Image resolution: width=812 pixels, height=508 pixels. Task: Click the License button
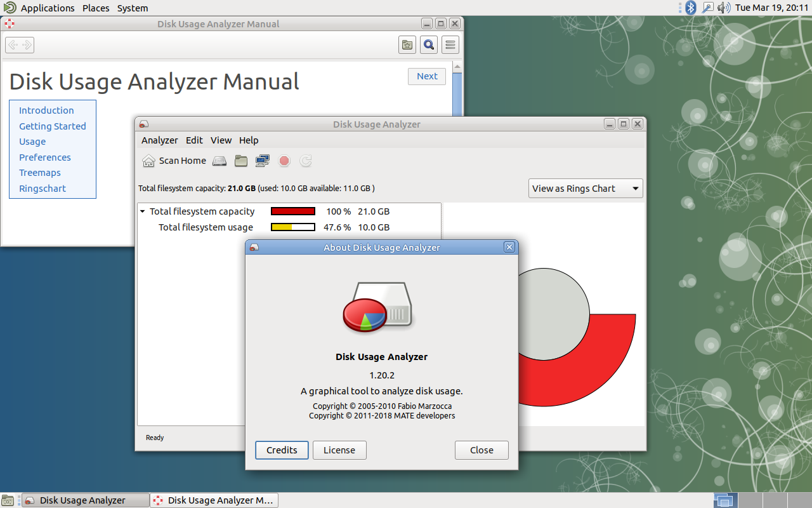(339, 450)
